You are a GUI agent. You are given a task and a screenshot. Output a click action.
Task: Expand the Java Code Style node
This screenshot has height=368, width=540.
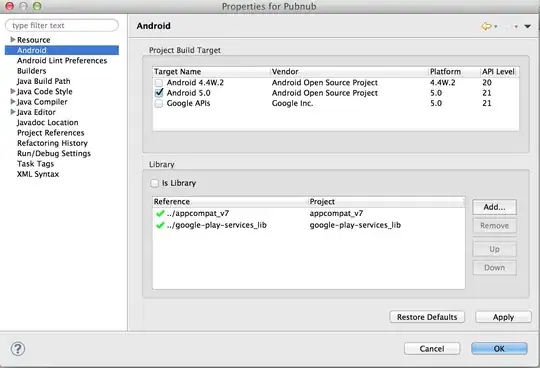click(13, 91)
